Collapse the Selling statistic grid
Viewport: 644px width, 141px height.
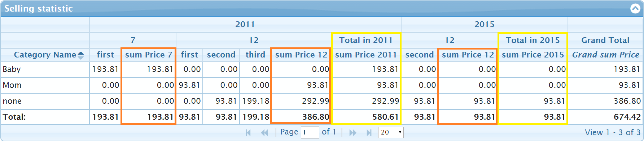click(635, 8)
